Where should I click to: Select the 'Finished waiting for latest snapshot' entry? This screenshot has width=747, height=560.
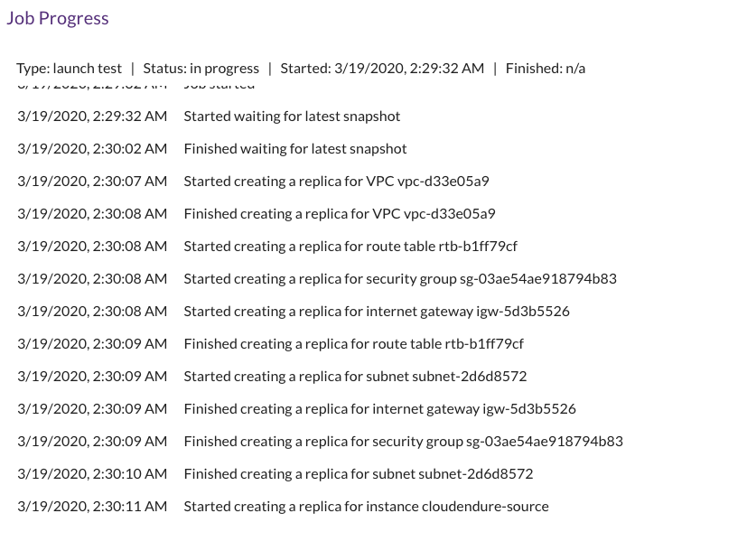(295, 148)
